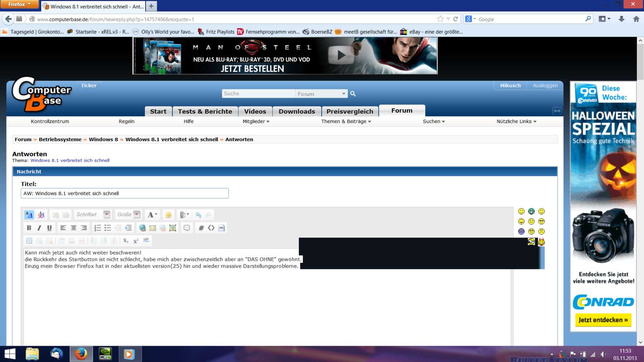Switch the editor mode (A/A button)
Screen dimensions: 644x362
point(29,215)
